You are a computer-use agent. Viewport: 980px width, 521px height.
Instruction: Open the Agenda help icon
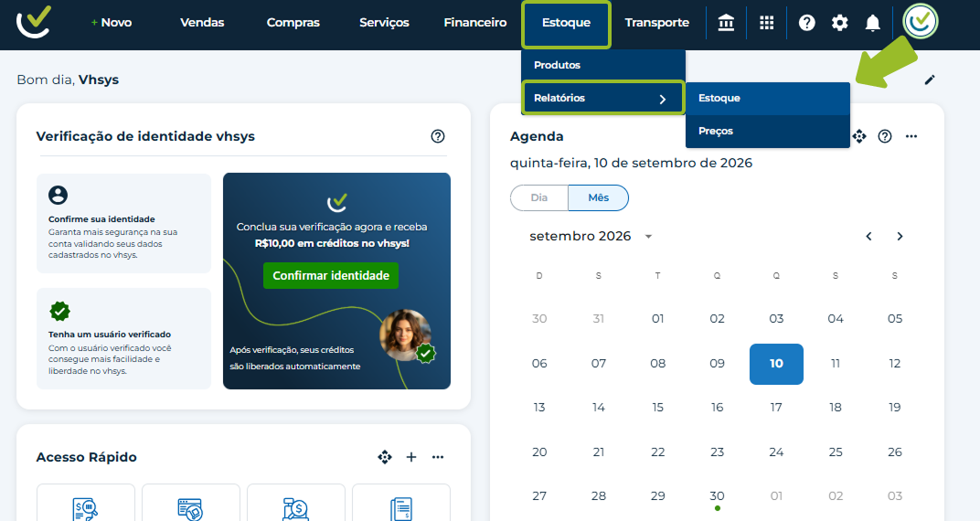(x=885, y=136)
